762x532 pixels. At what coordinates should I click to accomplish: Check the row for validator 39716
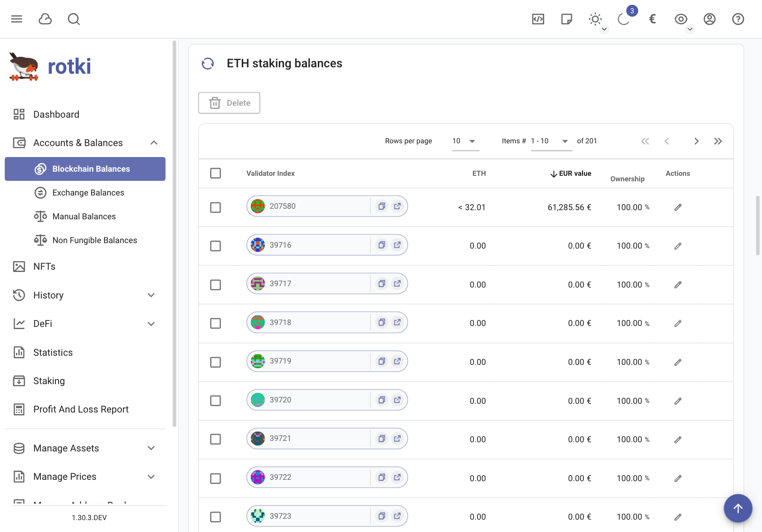pos(215,246)
